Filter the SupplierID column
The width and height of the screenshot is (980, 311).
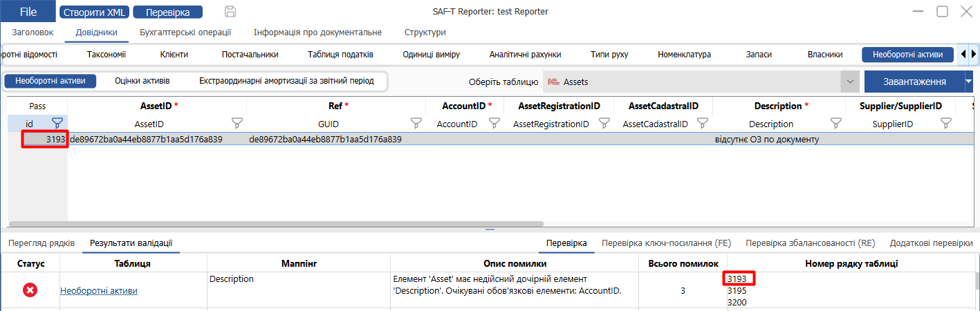(x=946, y=123)
